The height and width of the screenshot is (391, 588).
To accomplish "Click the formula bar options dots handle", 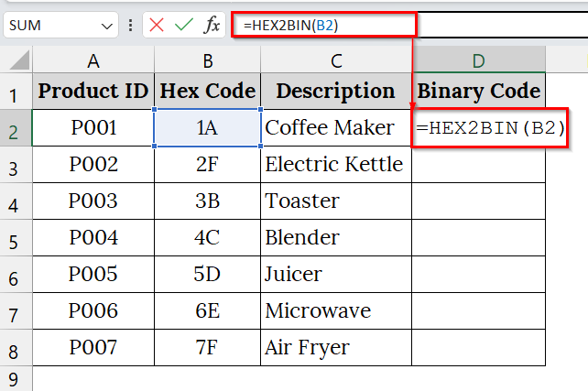I will [130, 26].
